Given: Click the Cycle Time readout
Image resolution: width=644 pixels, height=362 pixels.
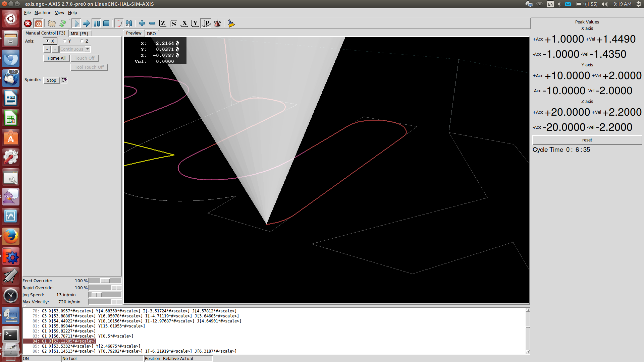Looking at the screenshot, I should pyautogui.click(x=561, y=150).
